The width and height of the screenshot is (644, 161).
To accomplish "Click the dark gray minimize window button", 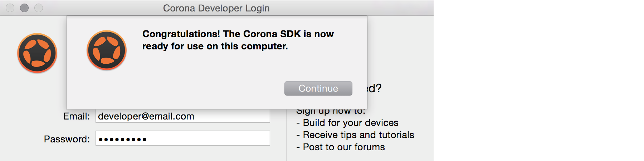I will coord(24,8).
